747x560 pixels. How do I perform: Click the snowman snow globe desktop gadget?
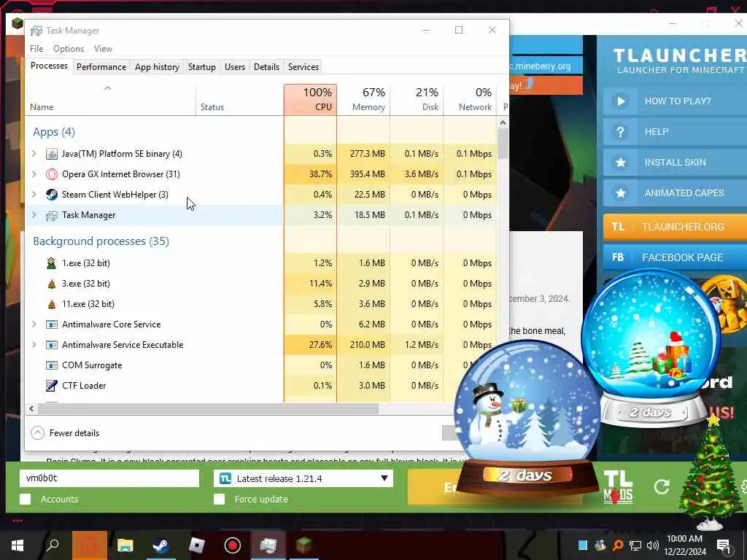coord(526,419)
